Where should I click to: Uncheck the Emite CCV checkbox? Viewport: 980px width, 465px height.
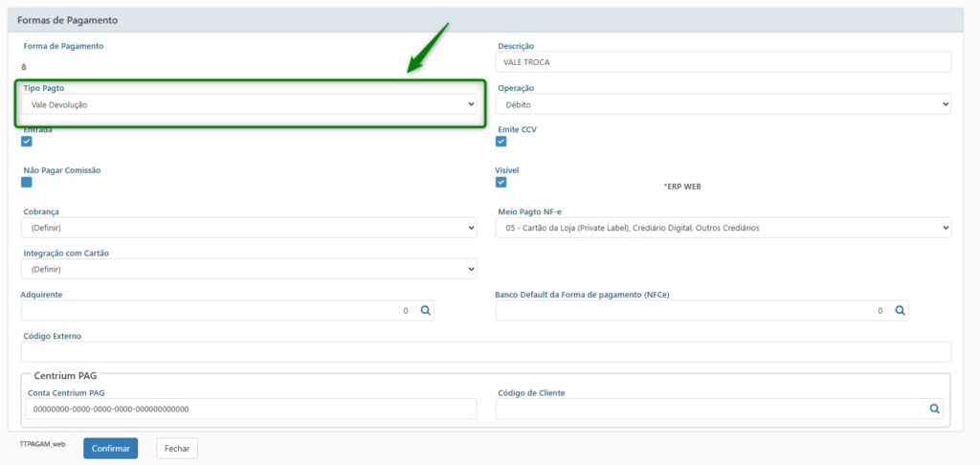[501, 142]
